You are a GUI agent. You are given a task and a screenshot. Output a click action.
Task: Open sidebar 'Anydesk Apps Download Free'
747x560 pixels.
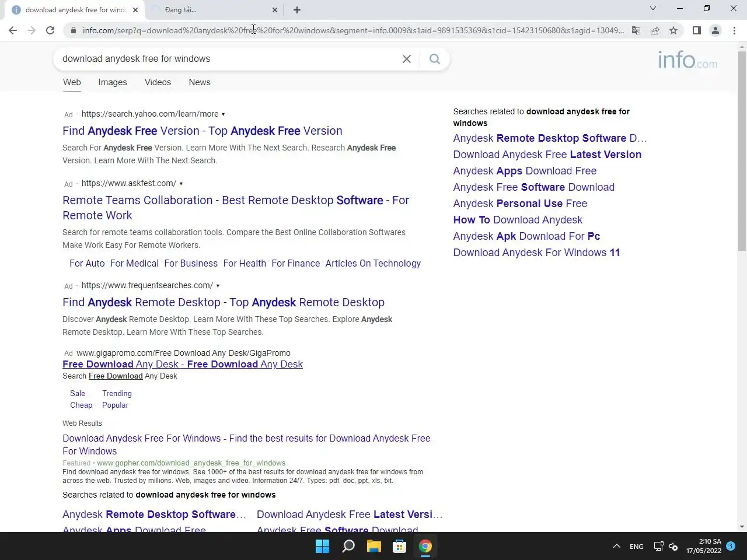click(525, 171)
